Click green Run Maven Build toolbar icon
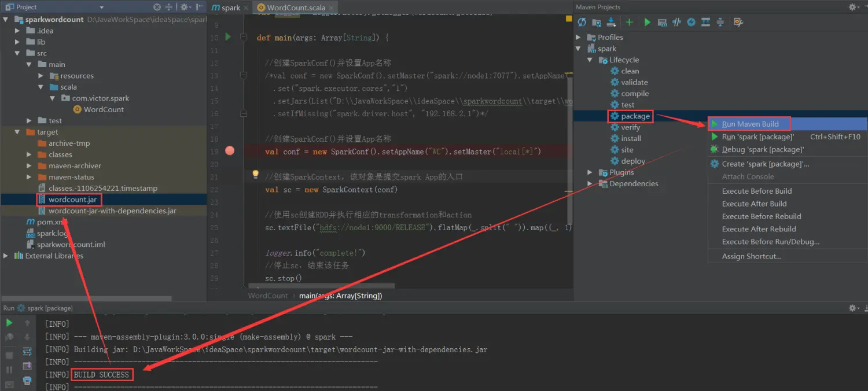Screen dimensions: 868x391 (x=648, y=22)
